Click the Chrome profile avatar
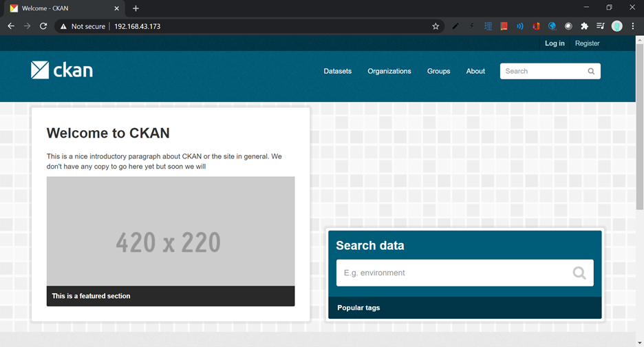 point(617,26)
